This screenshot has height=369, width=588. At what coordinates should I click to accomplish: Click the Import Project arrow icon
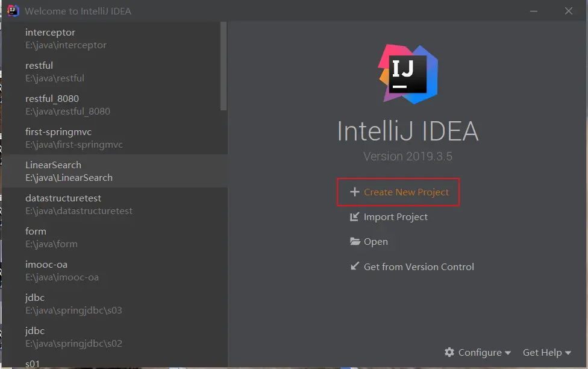point(355,217)
